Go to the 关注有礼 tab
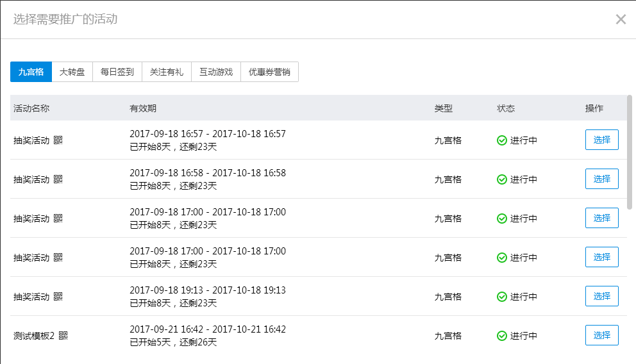The image size is (636, 364). click(x=166, y=72)
